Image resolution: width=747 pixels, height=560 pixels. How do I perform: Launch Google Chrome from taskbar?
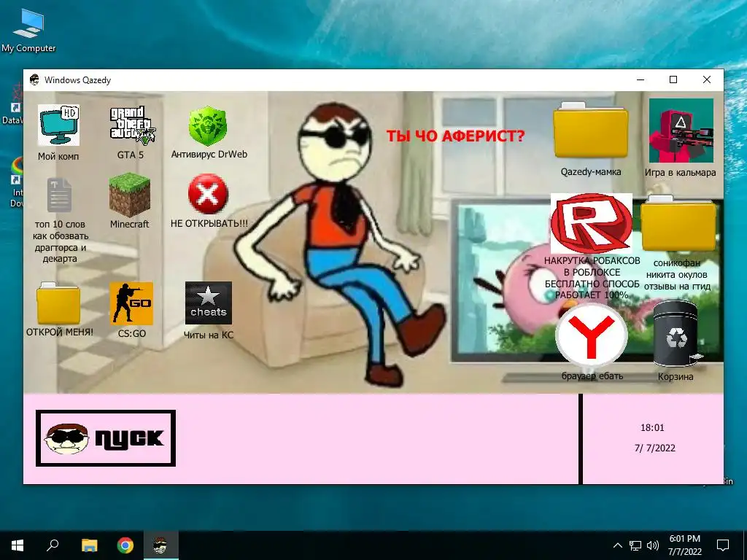(125, 545)
